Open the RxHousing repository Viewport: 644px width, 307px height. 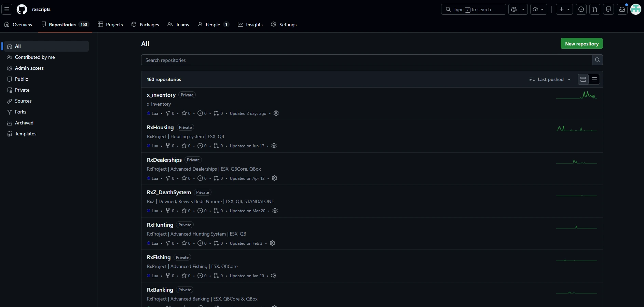tap(160, 127)
